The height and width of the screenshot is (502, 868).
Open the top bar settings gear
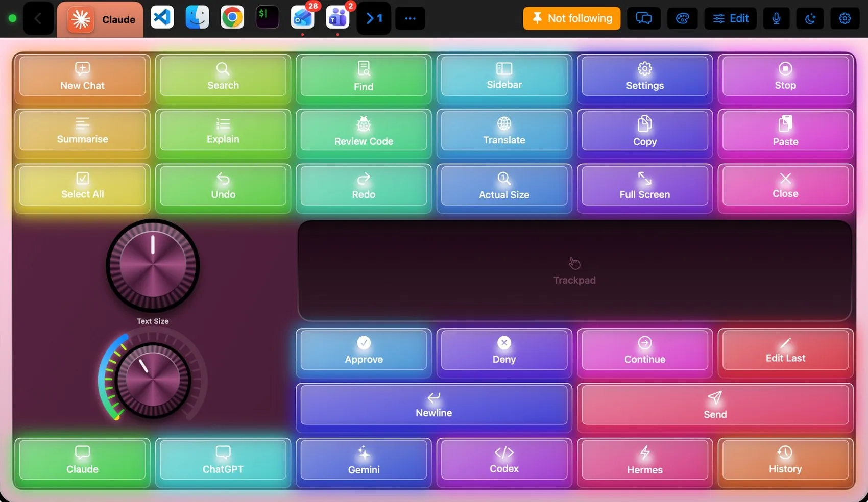[845, 18]
